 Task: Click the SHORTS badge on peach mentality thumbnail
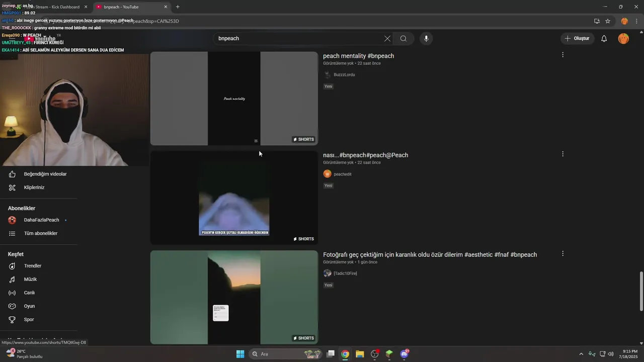click(x=304, y=139)
